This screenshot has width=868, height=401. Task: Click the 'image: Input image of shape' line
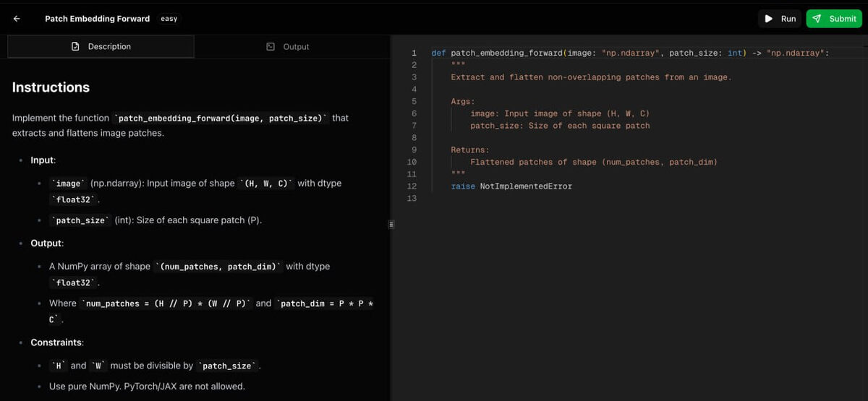point(560,113)
